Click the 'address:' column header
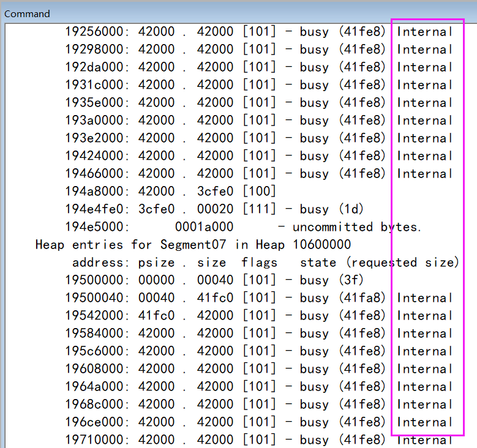 tap(100, 263)
